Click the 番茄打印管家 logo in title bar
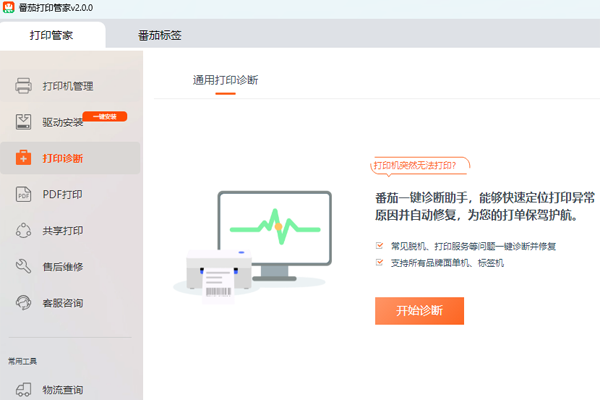The height and width of the screenshot is (400, 600). [9, 8]
